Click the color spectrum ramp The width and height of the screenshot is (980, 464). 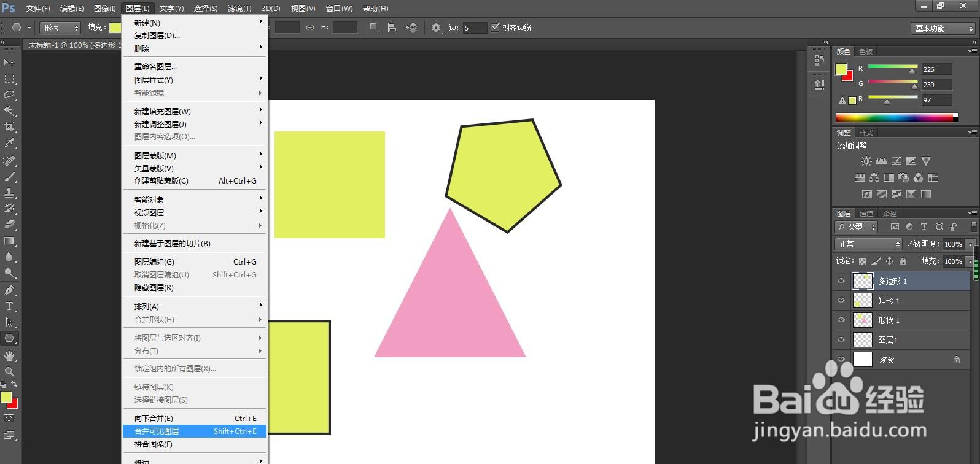896,117
